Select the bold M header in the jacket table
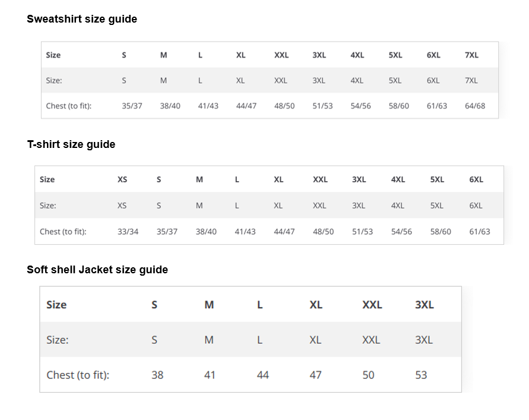529x420 pixels. click(x=209, y=305)
